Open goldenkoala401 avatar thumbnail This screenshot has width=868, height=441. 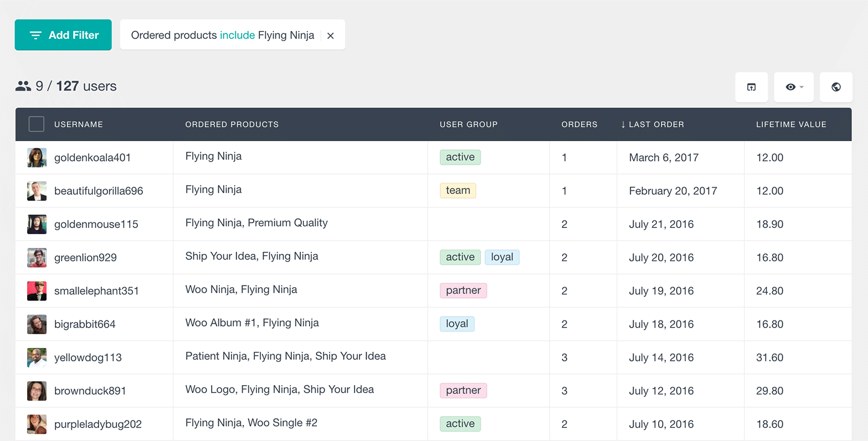pyautogui.click(x=37, y=158)
